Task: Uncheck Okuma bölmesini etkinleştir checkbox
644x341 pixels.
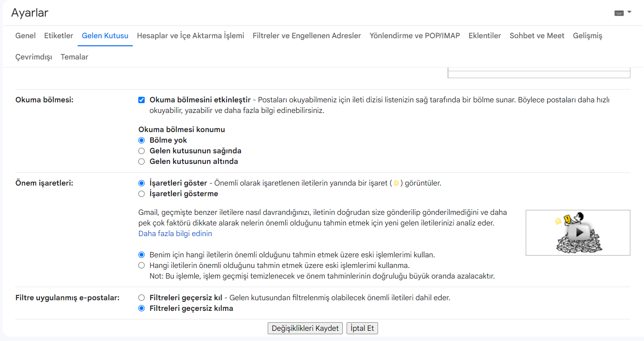Action: pyautogui.click(x=142, y=100)
